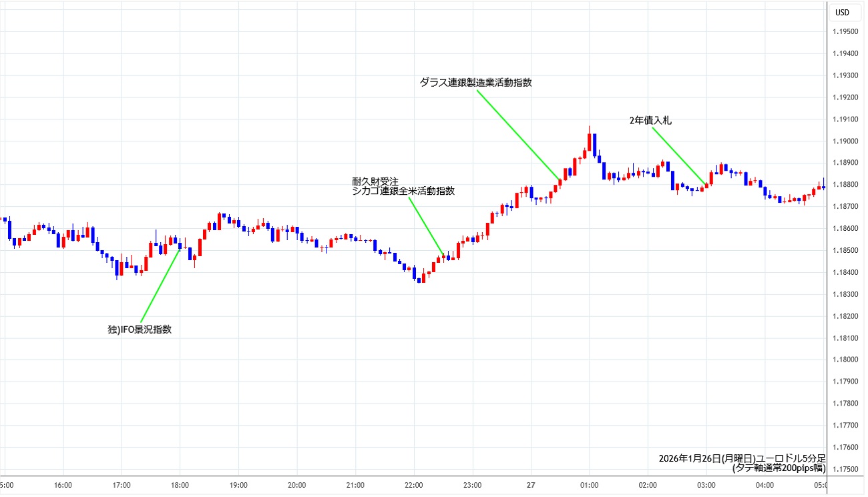The image size is (868, 497).
Task: Click the 22:00 time axis label
Action: coord(414,485)
